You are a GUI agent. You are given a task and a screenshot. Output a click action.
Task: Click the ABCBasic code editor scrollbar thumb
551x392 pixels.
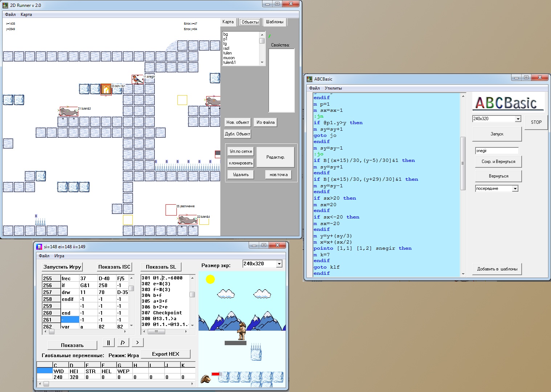point(463,163)
